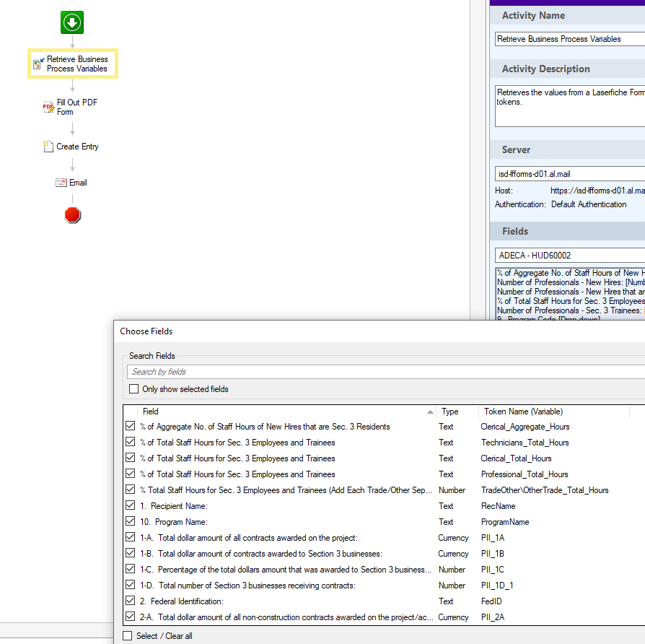Enable Only show selected fields checkbox

pos(134,389)
